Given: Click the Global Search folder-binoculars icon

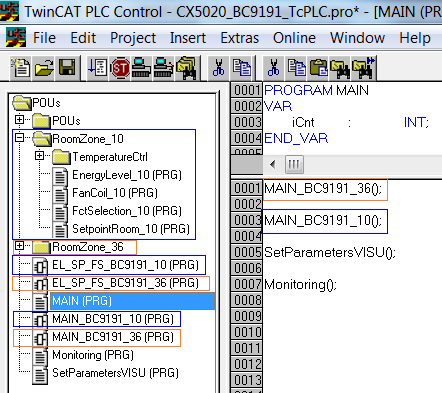Looking at the screenshot, I should pyautogui.click(x=187, y=68).
